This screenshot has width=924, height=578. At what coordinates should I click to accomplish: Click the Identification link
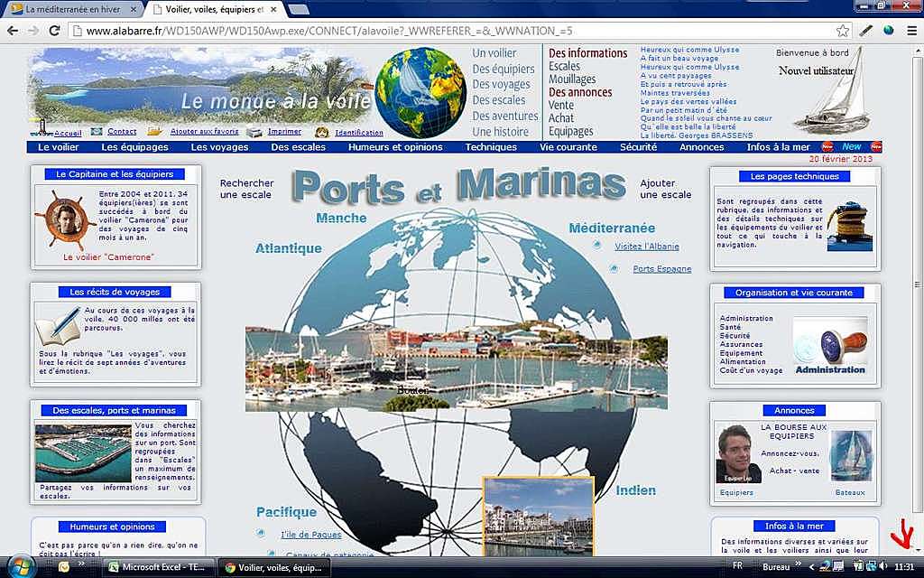[359, 133]
